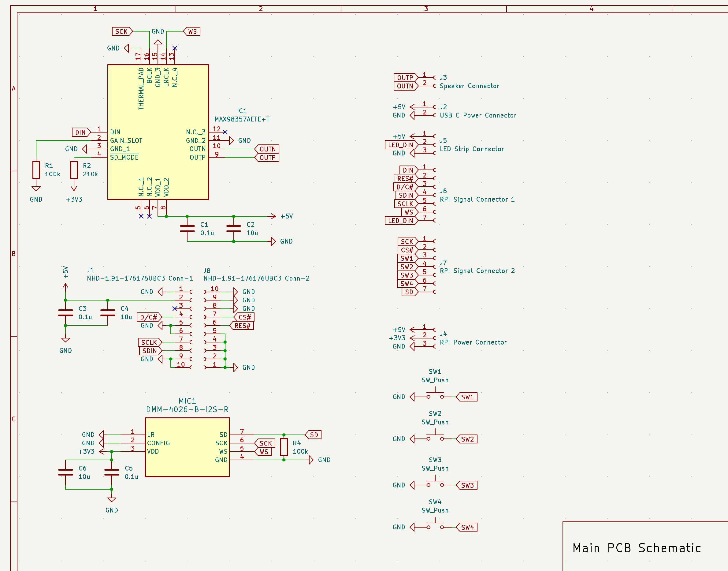Click resistor R2 210k symbol

[x=74, y=170]
